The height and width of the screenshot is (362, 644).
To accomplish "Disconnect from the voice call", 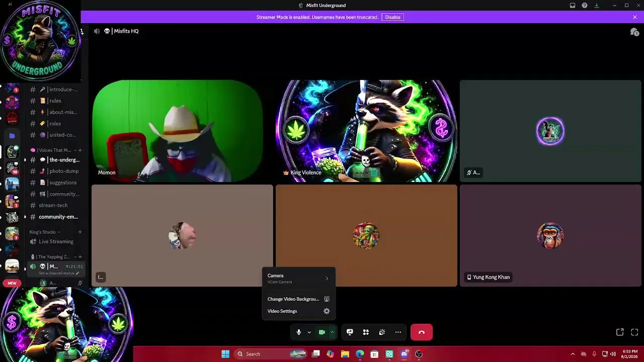I will (x=422, y=332).
